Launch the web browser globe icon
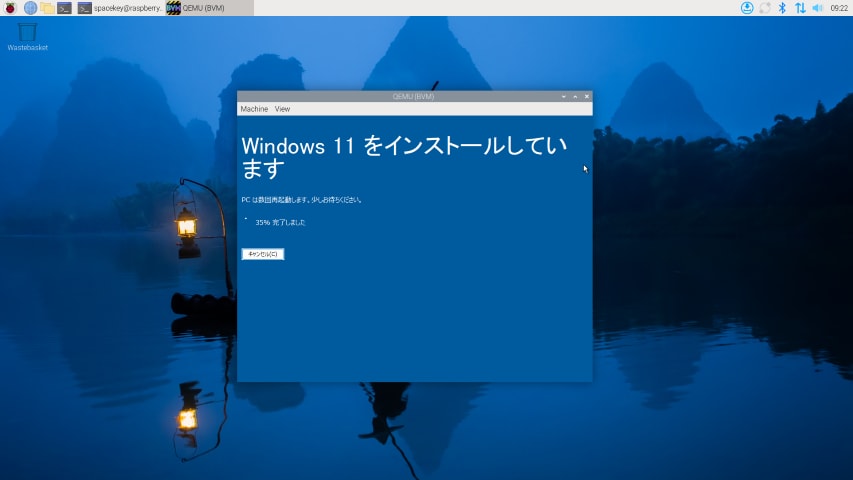This screenshot has height=480, width=853. (30, 8)
